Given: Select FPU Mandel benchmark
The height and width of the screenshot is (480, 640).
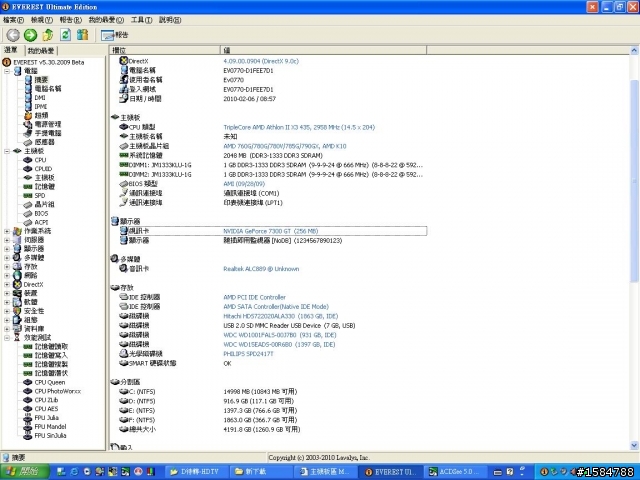Looking at the screenshot, I should tap(50, 427).
